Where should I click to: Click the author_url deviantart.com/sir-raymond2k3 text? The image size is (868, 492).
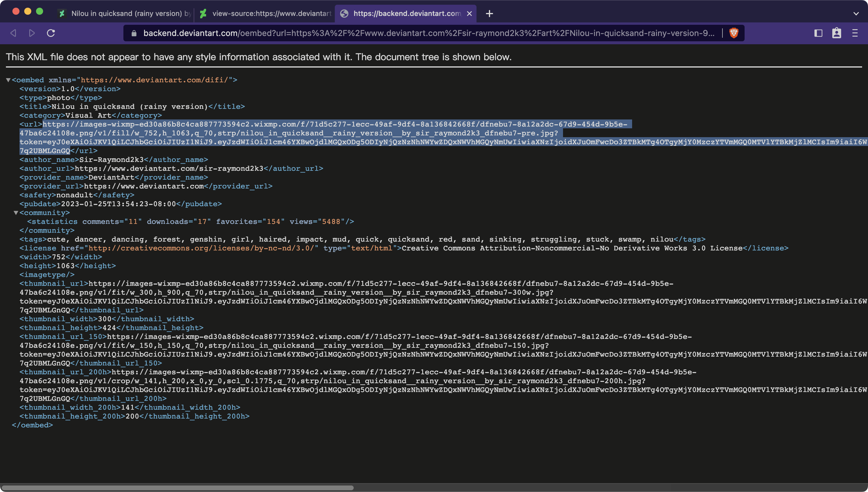click(x=169, y=168)
